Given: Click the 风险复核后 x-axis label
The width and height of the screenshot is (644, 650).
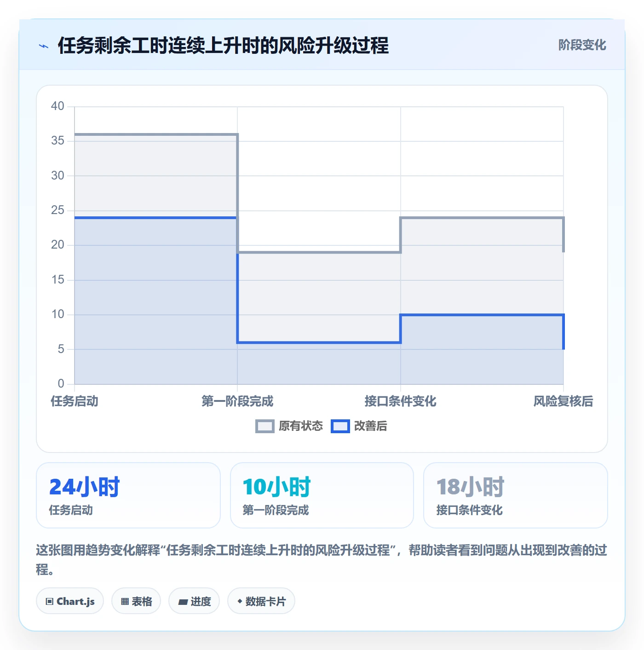Looking at the screenshot, I should point(563,401).
